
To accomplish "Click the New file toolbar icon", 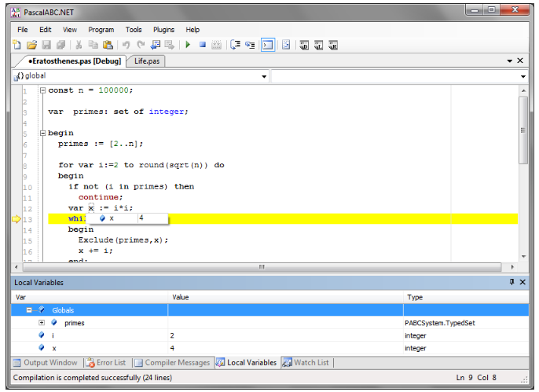I will click(18, 45).
